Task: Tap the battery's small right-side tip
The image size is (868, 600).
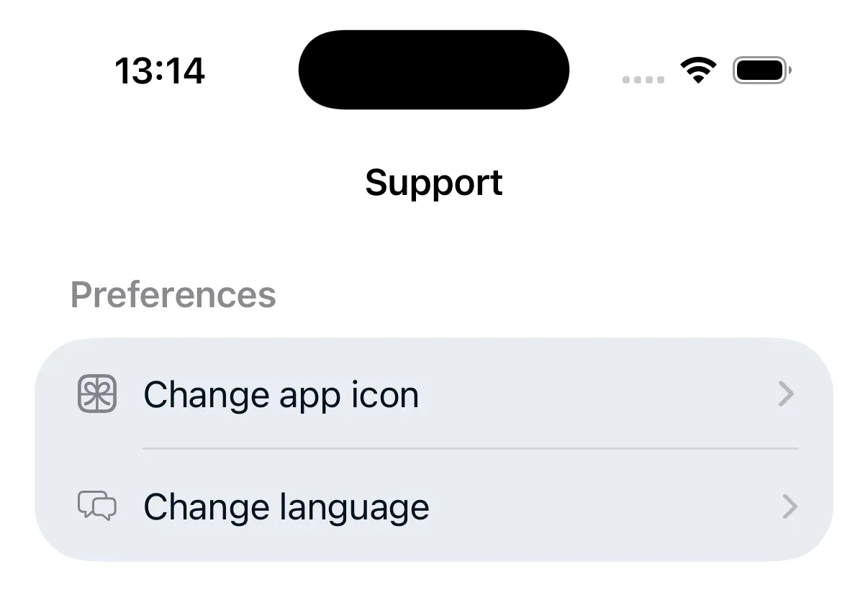Action: [791, 71]
